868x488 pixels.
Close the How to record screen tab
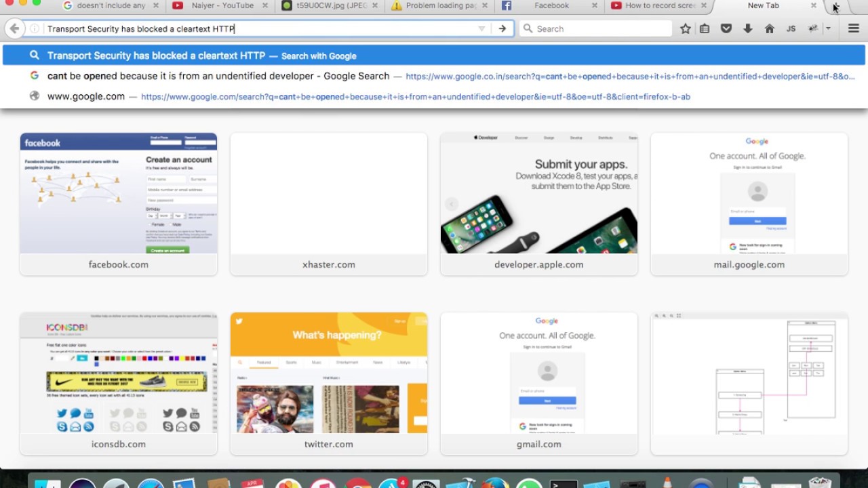point(704,5)
